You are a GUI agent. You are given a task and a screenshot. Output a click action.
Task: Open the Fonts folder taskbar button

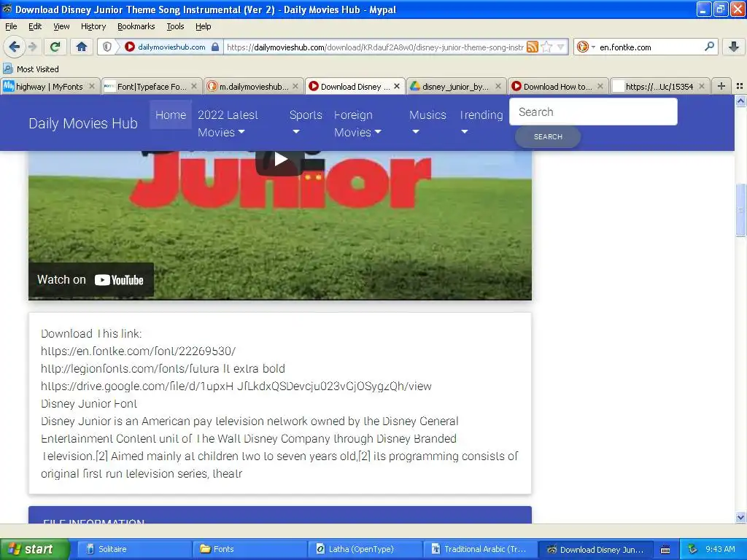(249, 549)
